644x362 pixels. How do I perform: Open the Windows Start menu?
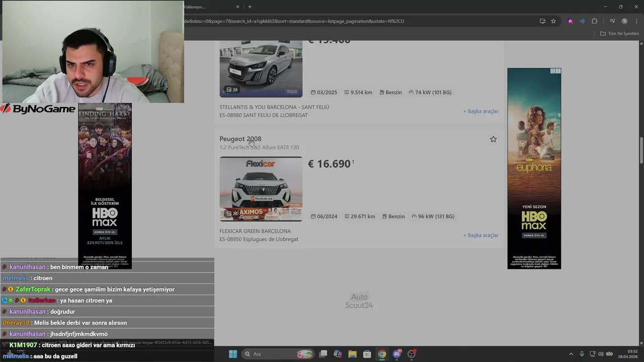[x=233, y=354]
